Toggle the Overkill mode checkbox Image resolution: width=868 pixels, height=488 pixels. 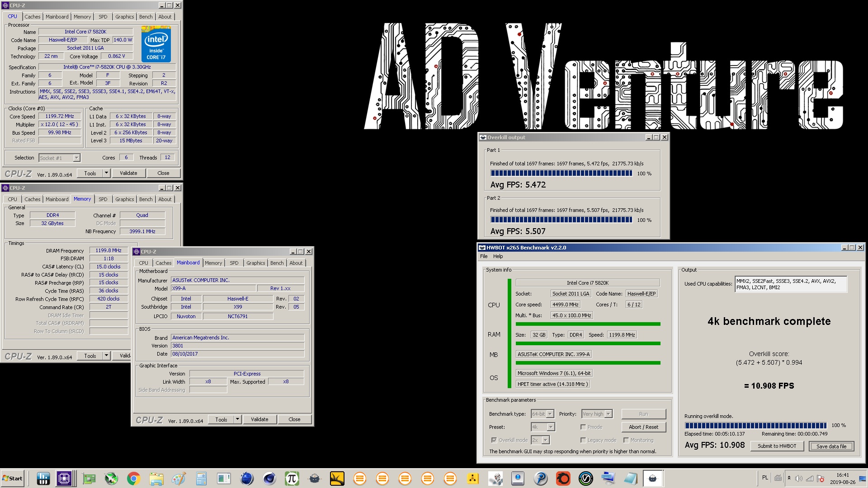pyautogui.click(x=494, y=440)
